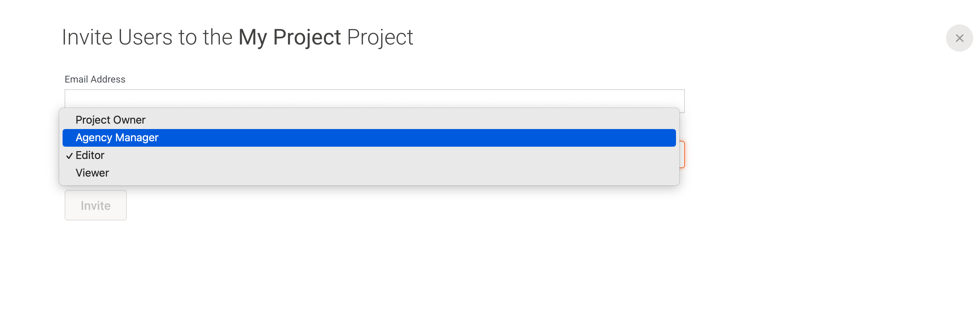Screen dimensions: 980x326
Task: Click the bold My Project title text
Action: point(289,37)
